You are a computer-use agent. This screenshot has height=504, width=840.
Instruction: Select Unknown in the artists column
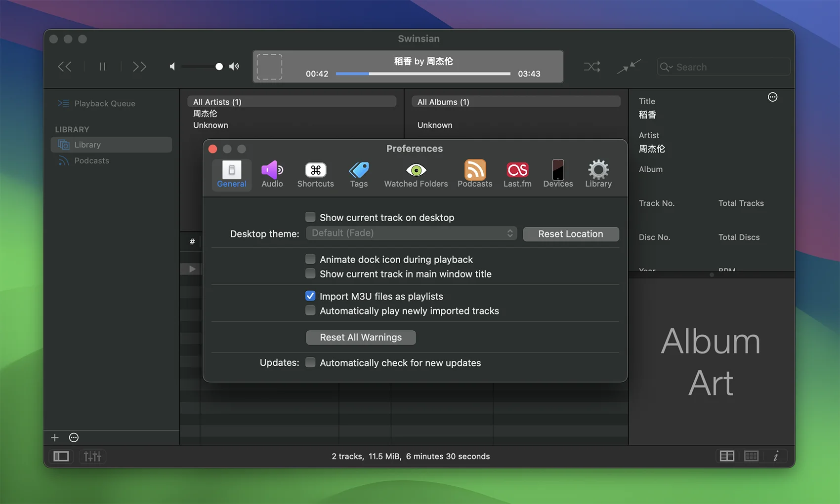(210, 125)
